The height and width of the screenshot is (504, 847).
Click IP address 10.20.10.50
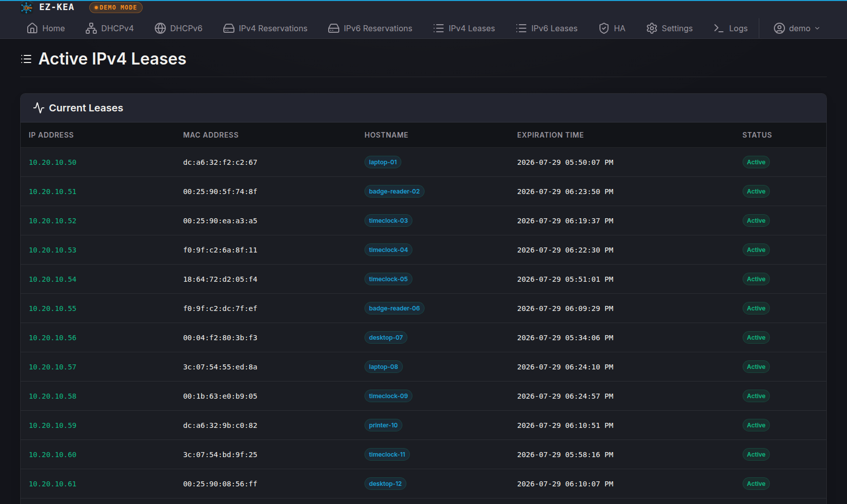[52, 162]
